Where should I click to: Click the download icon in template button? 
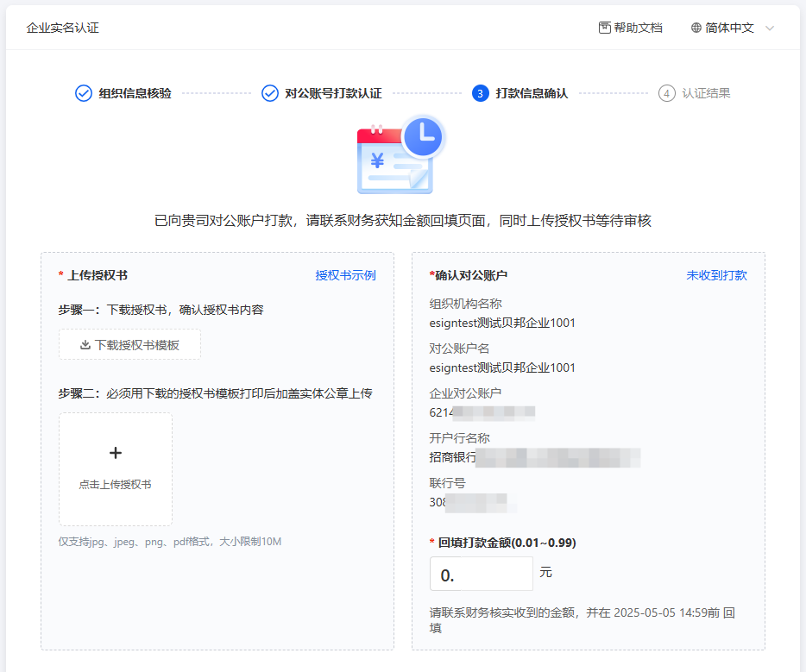tap(85, 345)
